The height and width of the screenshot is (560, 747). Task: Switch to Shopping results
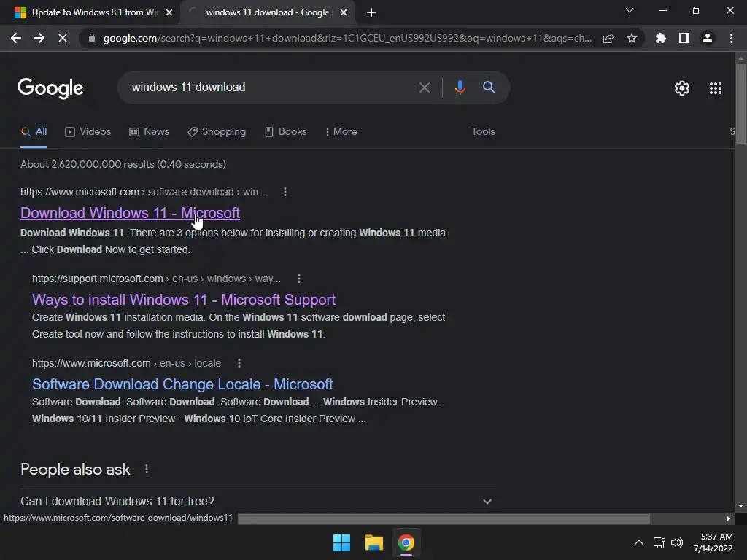coord(217,132)
